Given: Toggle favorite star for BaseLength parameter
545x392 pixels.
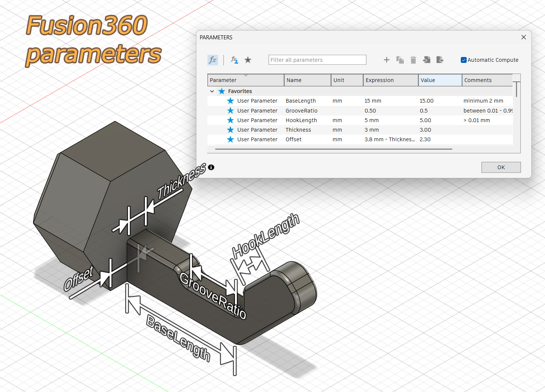Looking at the screenshot, I should (x=230, y=101).
